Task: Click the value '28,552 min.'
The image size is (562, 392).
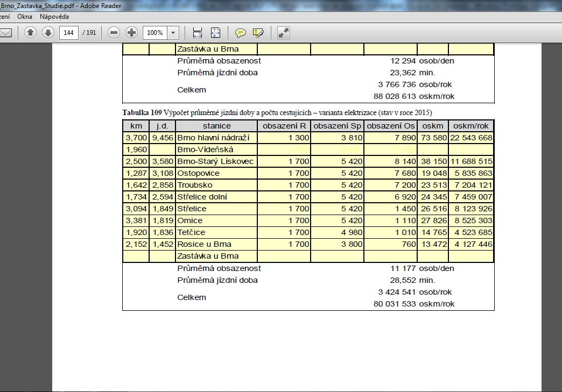Action: 412,280
